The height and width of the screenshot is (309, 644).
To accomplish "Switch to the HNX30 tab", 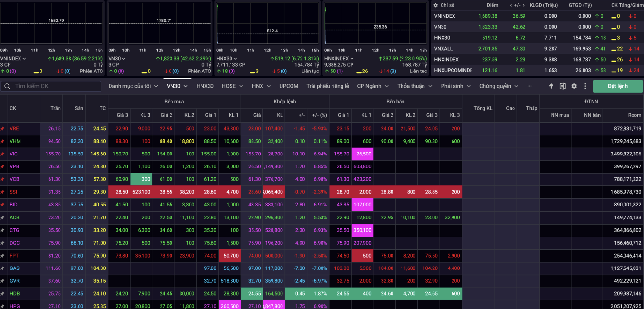I will point(205,86).
